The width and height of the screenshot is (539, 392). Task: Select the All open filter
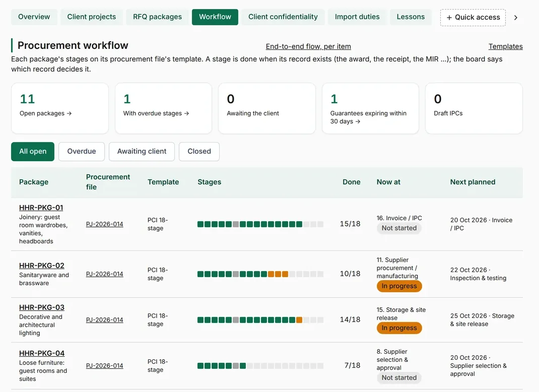pyautogui.click(x=33, y=152)
